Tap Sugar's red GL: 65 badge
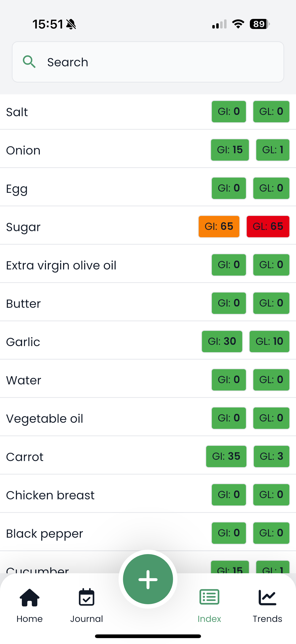The width and height of the screenshot is (296, 644). [268, 226]
